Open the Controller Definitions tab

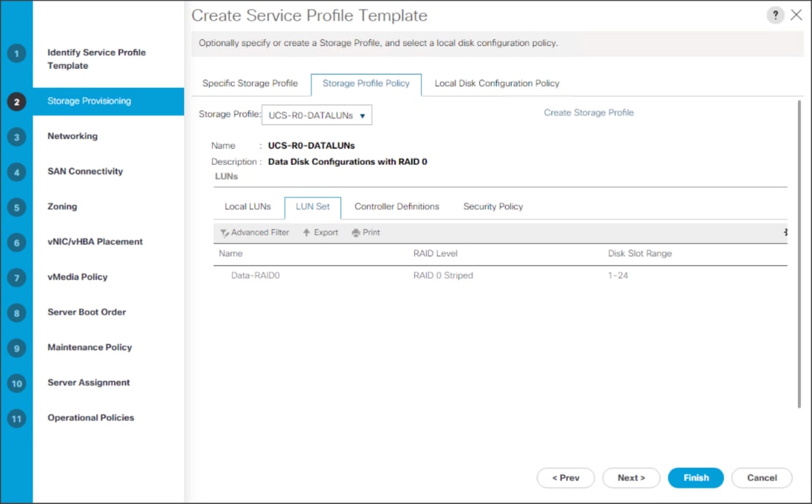pos(397,207)
